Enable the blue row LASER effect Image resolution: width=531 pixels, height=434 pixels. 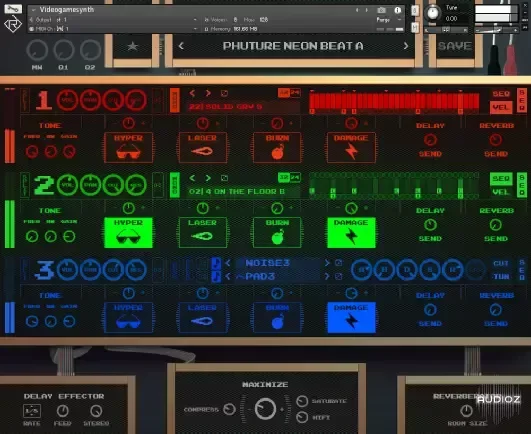[203, 318]
